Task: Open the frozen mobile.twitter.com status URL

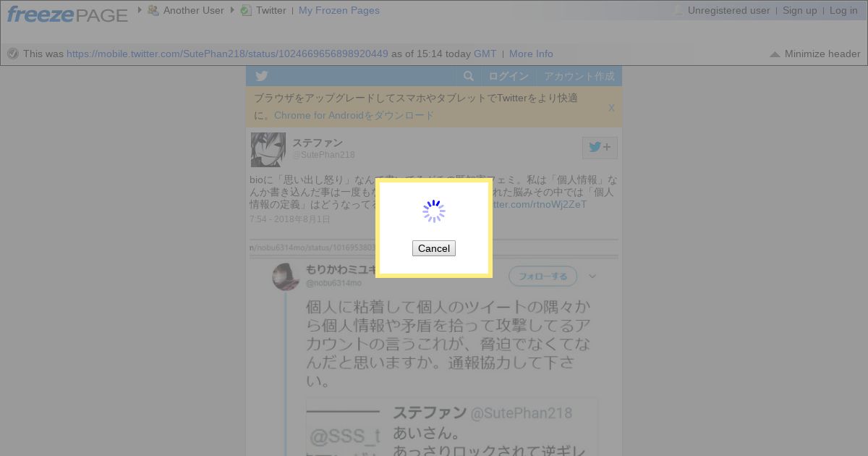Action: [227, 54]
